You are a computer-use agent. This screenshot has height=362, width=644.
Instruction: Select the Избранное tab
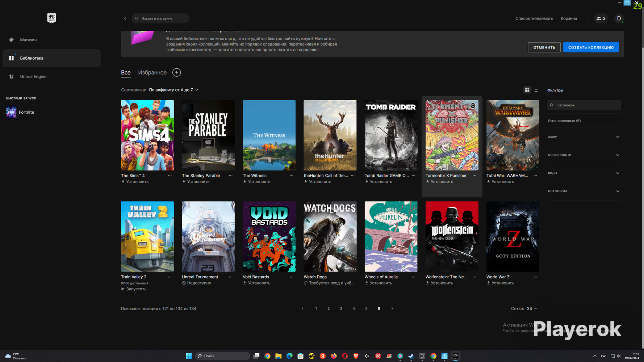pos(152,72)
